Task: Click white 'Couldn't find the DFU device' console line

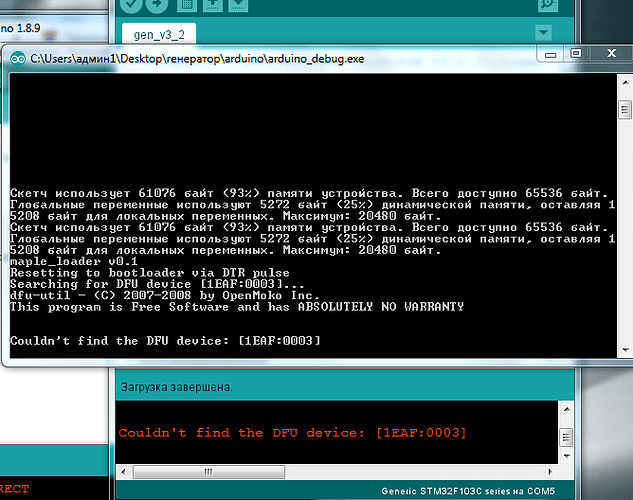Action: point(165,341)
